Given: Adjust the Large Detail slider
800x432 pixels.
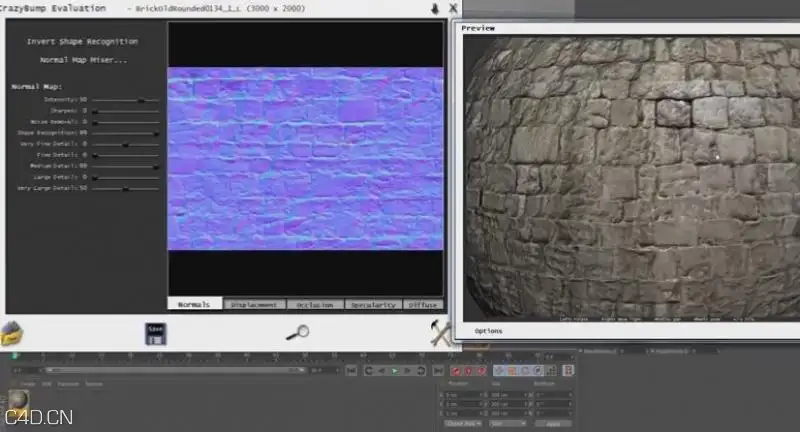Looking at the screenshot, I should (126, 178).
